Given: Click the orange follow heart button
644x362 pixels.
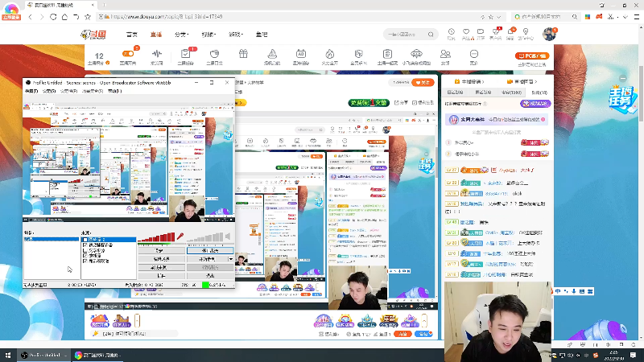Looking at the screenshot, I should coord(423,83).
